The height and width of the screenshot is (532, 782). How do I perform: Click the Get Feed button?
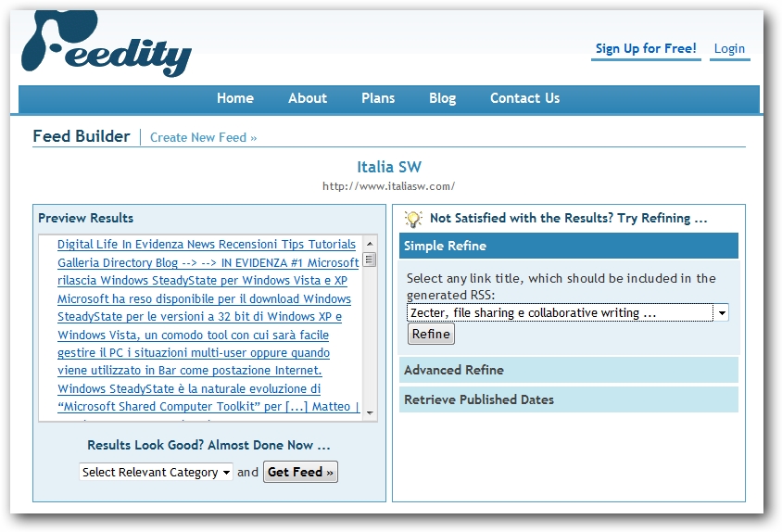coord(300,472)
